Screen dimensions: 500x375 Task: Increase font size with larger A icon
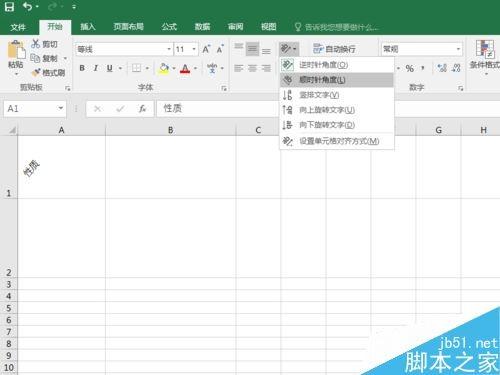point(206,49)
